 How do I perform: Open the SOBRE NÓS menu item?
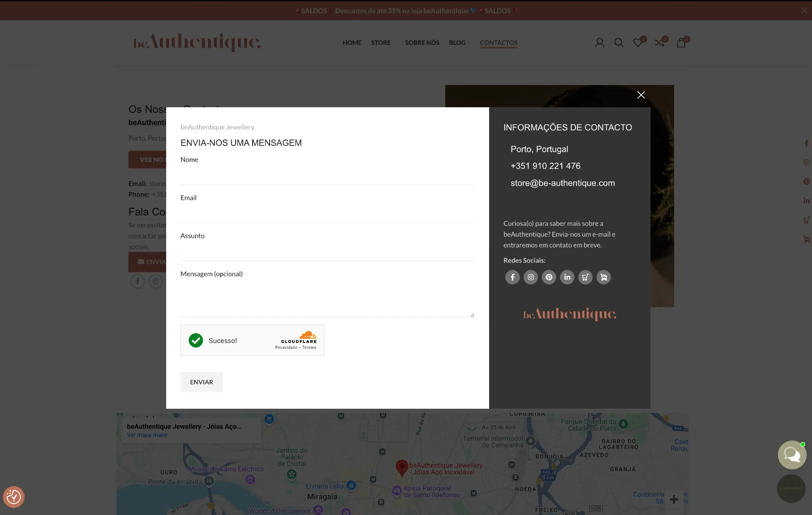tap(422, 43)
